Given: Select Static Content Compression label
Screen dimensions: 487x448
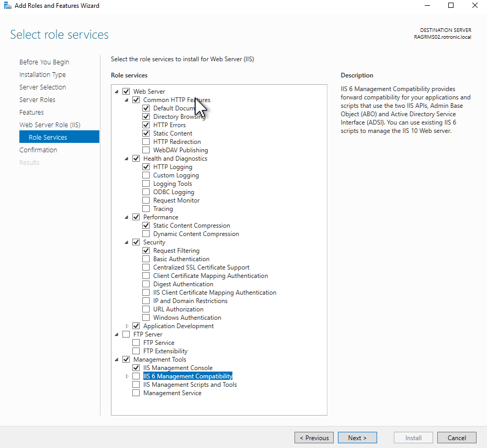Looking at the screenshot, I should 191,226.
